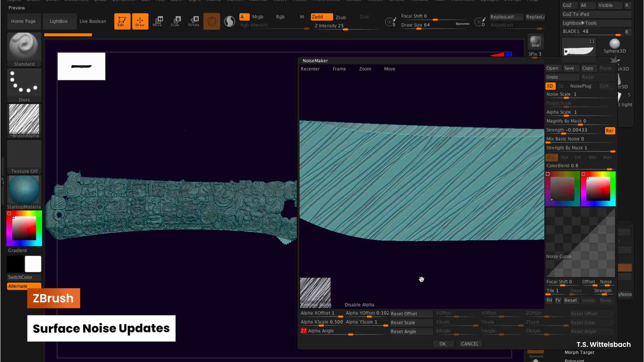Toggle the Mrgb painting mode
The image size is (644, 362).
(258, 16)
